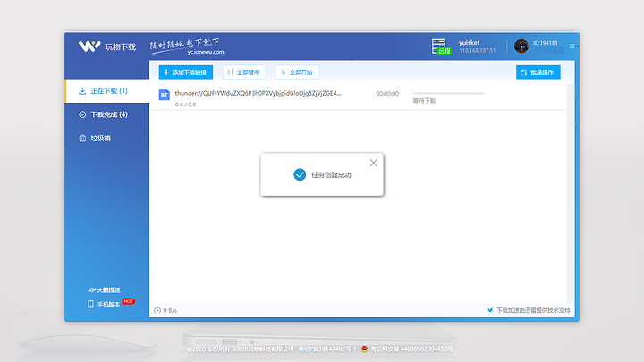This screenshot has height=362, width=644.
Task: Click 下载加速由迅雷提供技术支持 text
Action: point(533,310)
